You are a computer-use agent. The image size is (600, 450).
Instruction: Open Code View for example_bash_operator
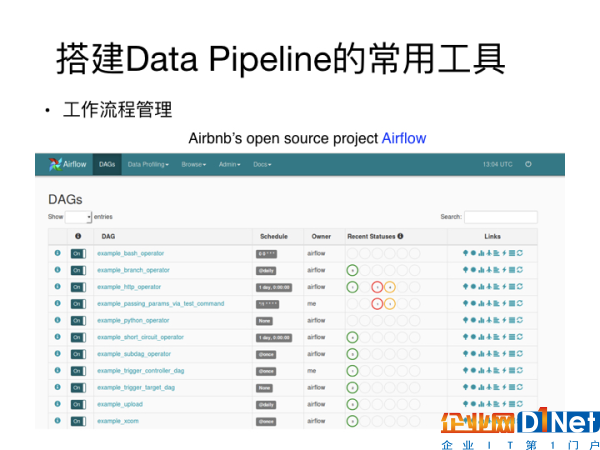504,253
